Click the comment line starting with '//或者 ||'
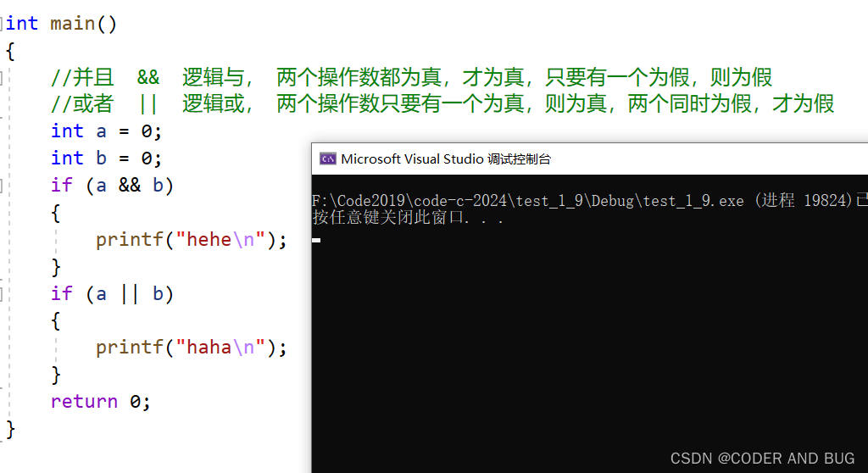 [x=442, y=103]
